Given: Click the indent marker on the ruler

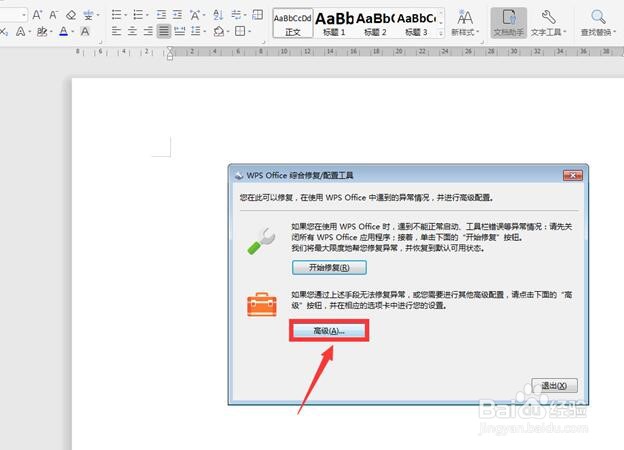Looking at the screenshot, I should 170,54.
